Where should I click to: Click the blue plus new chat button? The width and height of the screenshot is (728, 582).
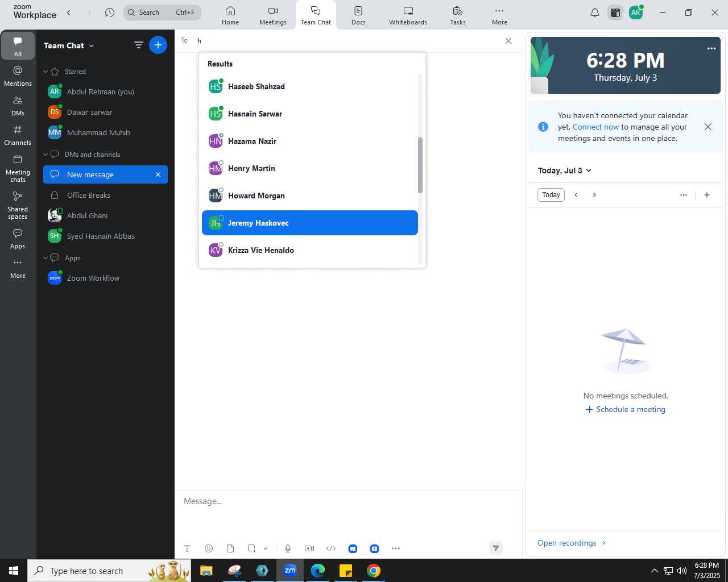click(158, 45)
